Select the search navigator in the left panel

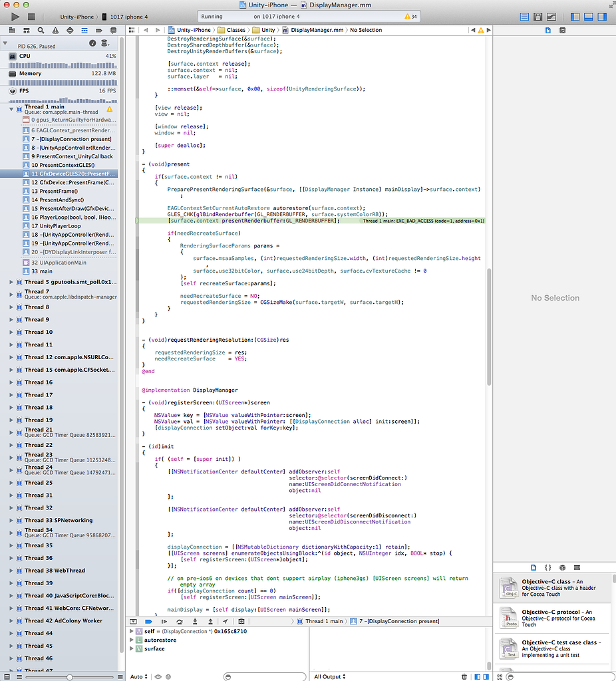pyautogui.click(x=40, y=30)
